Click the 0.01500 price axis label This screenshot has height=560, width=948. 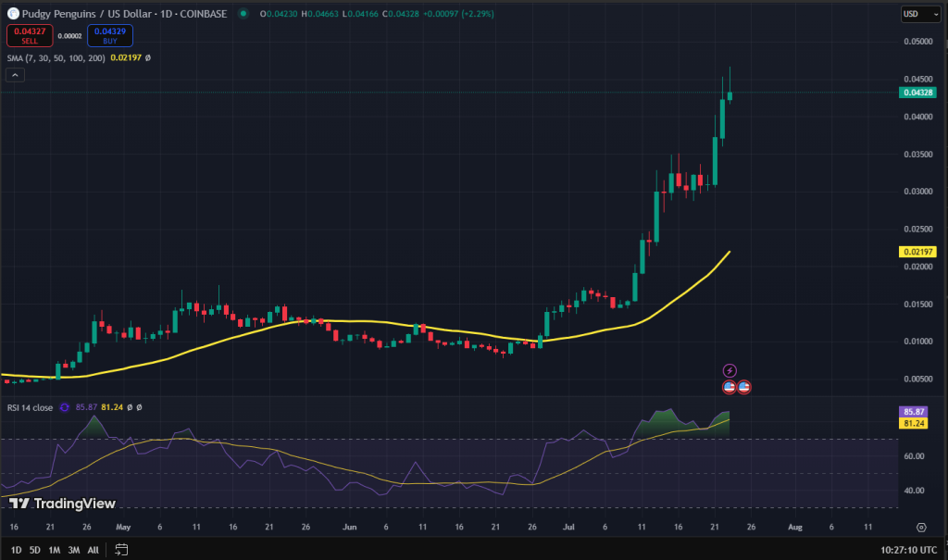tap(917, 305)
